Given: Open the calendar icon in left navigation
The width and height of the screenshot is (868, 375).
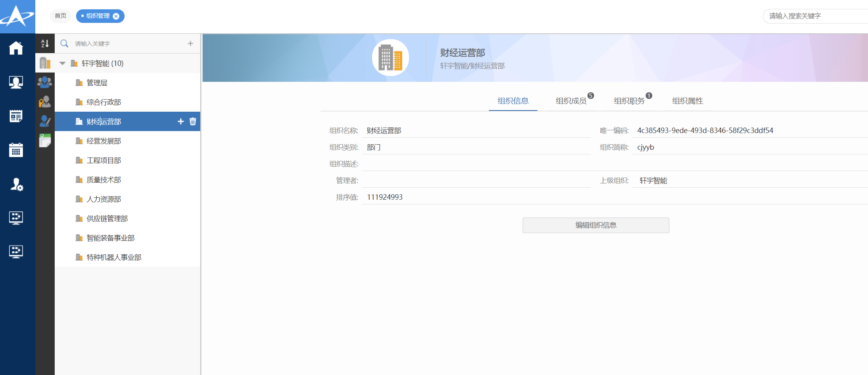Looking at the screenshot, I should [x=16, y=150].
